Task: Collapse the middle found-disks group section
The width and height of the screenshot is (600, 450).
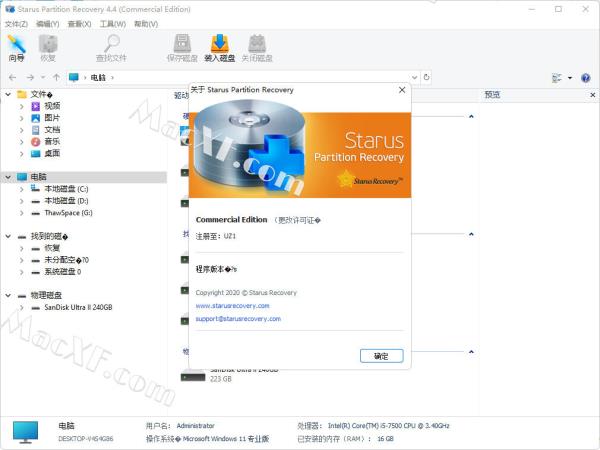Action: click(x=471, y=234)
